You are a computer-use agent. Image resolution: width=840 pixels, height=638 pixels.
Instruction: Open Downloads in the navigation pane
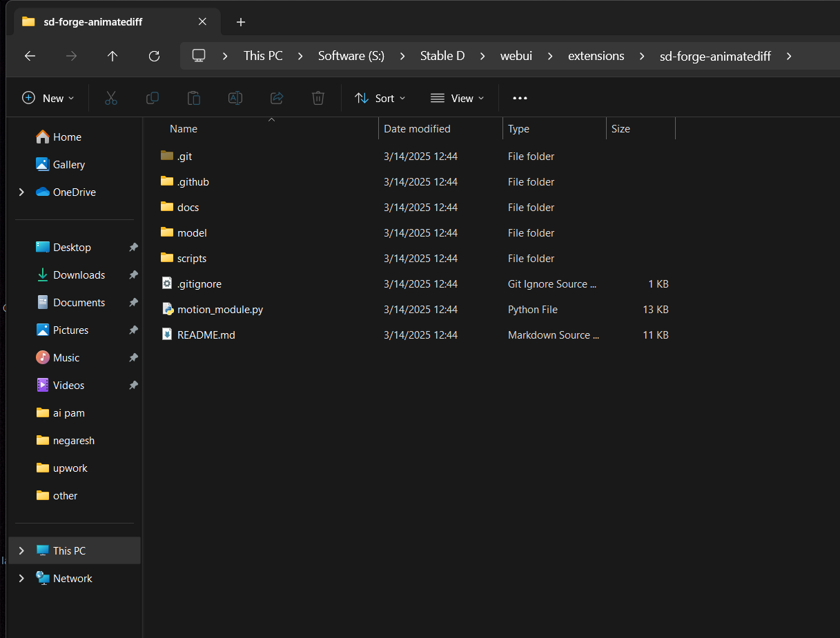79,275
